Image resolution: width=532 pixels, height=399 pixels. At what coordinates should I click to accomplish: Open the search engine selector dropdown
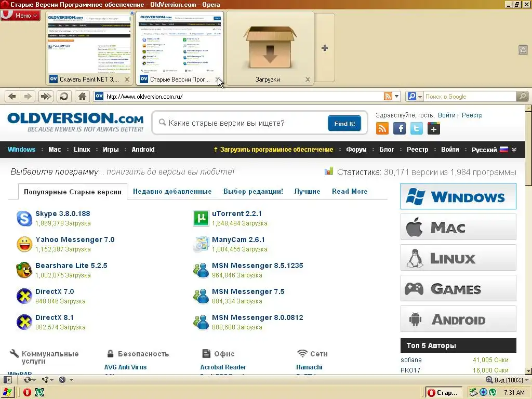tap(415, 96)
